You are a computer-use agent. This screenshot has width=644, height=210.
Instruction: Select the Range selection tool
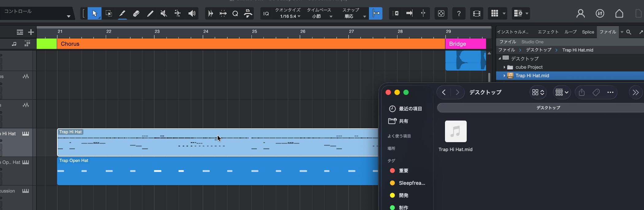pyautogui.click(x=109, y=14)
